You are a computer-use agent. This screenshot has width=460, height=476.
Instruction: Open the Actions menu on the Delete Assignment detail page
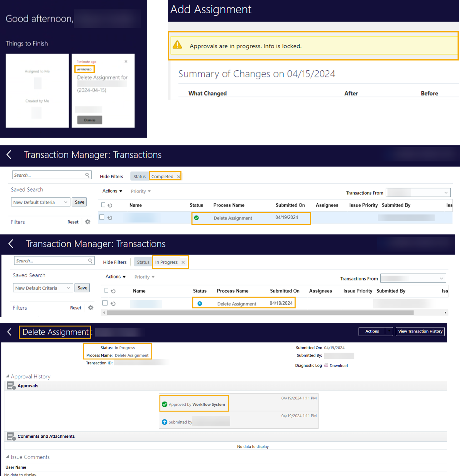tap(372, 331)
